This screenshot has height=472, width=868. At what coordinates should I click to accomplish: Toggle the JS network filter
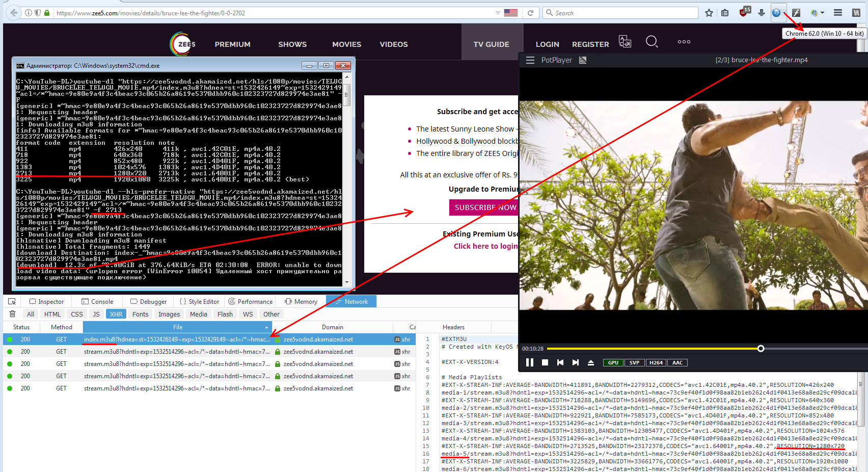[x=96, y=314]
